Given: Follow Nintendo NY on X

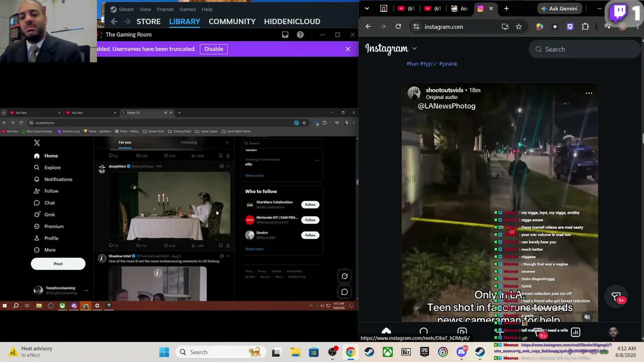Looking at the screenshot, I should [x=310, y=220].
